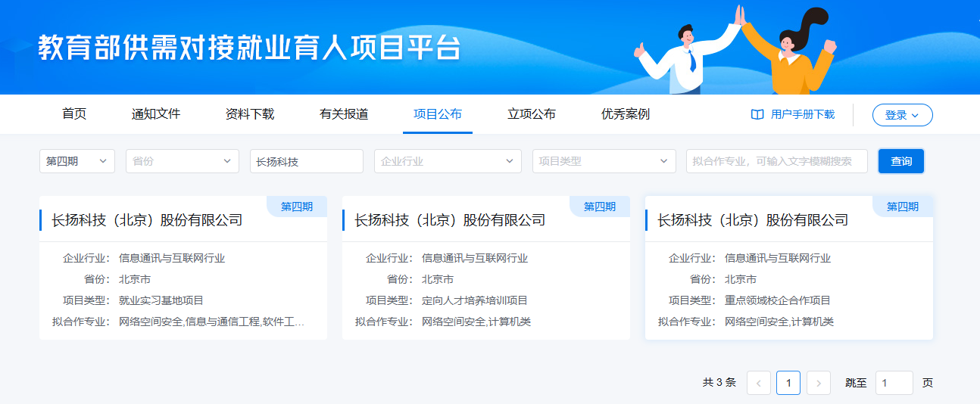Open the 项目类型 dropdown
This screenshot has height=404, width=980.
pyautogui.click(x=604, y=161)
